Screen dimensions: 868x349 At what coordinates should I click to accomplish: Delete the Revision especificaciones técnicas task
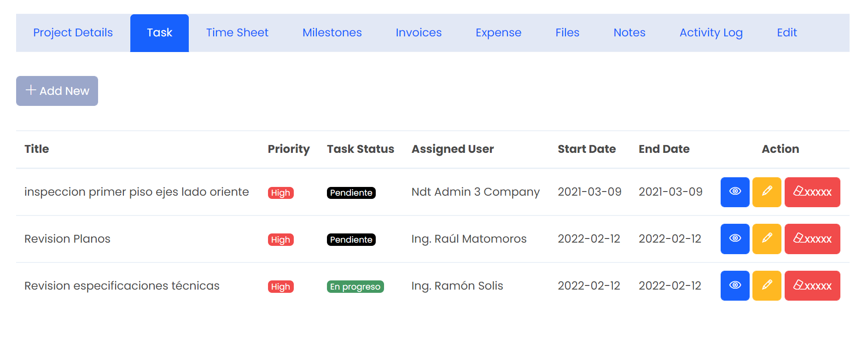pyautogui.click(x=812, y=286)
